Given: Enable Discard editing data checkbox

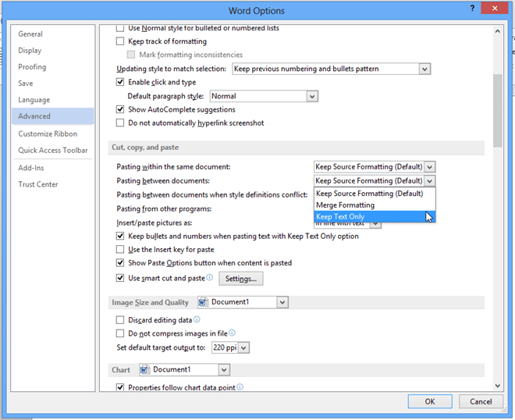Looking at the screenshot, I should click(120, 320).
